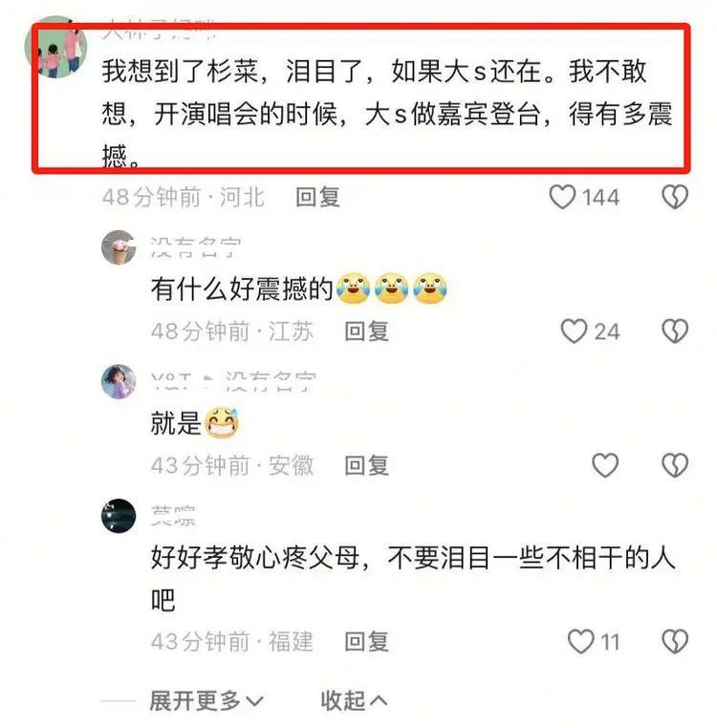Dislike the 就是 reply from 安徽
Screen dimensions: 717x728
point(675,465)
